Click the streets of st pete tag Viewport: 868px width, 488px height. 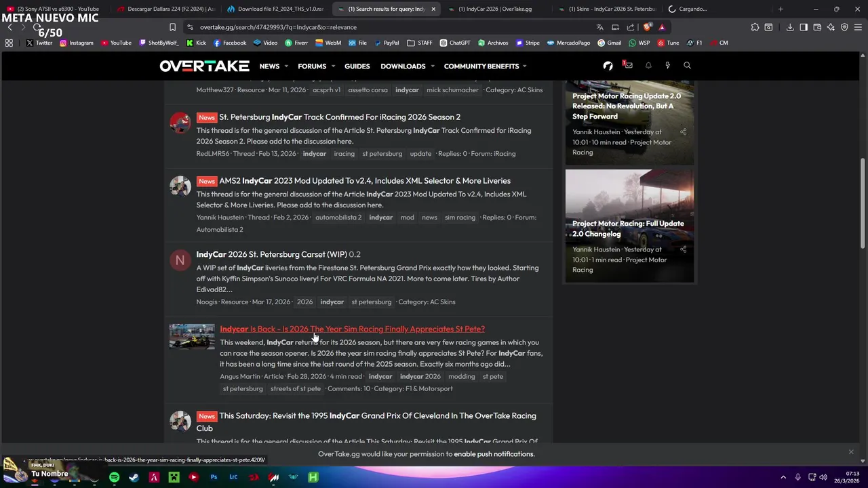coord(296,388)
